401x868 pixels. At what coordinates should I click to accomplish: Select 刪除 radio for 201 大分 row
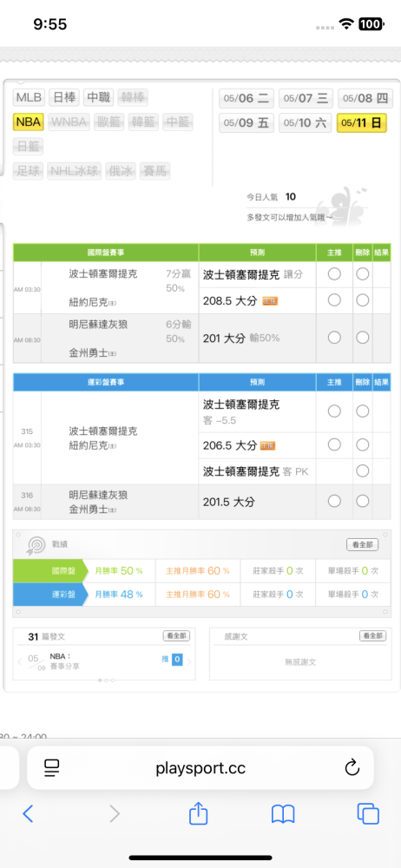362,337
